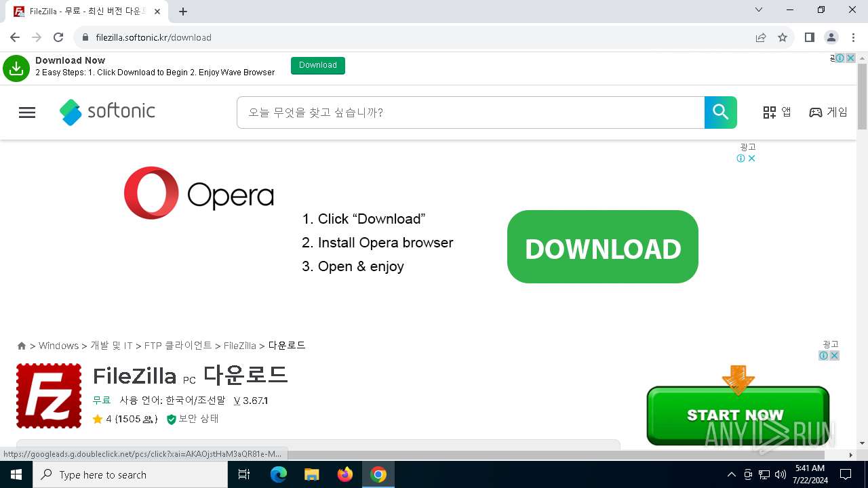This screenshot has width=868, height=488.
Task: Open Chrome three-dot menu
Action: 853,37
